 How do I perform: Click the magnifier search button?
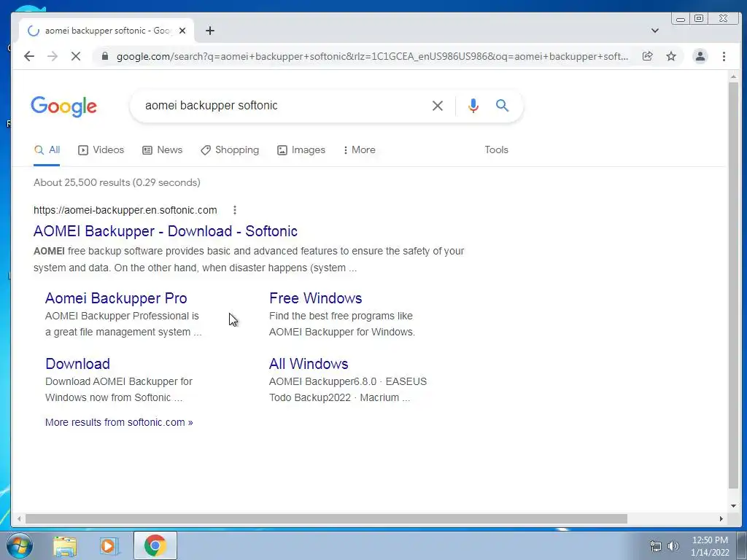coord(502,105)
